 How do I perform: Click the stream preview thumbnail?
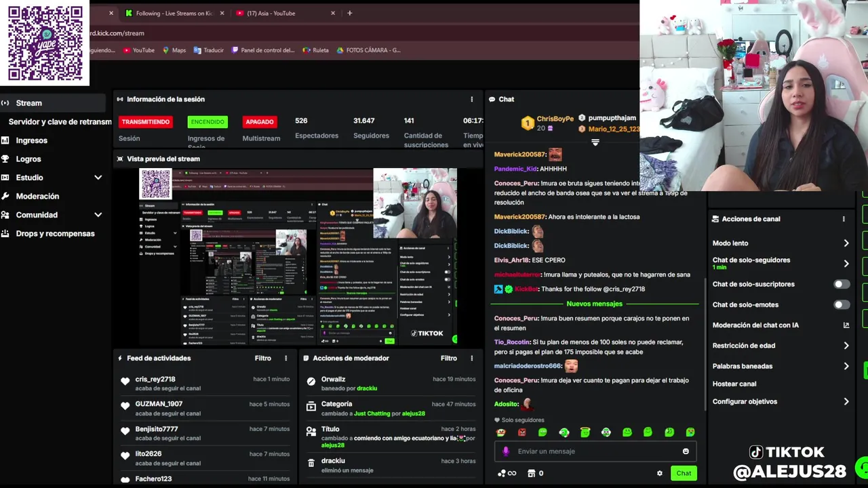tap(298, 257)
